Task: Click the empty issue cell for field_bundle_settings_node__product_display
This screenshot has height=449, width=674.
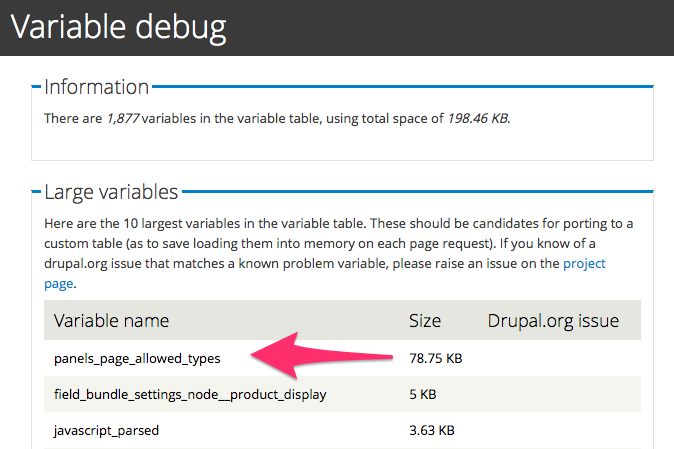Action: pos(560,394)
